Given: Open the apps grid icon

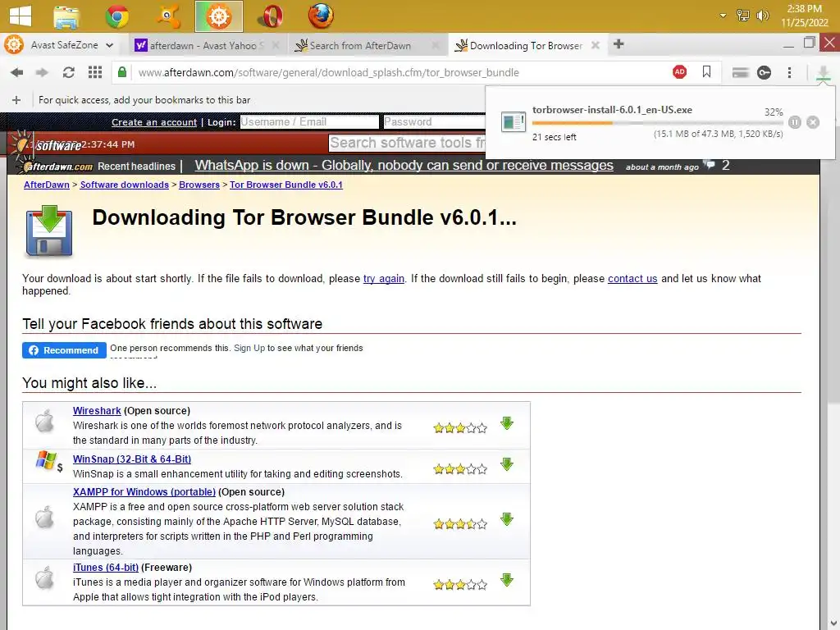Looking at the screenshot, I should point(95,72).
